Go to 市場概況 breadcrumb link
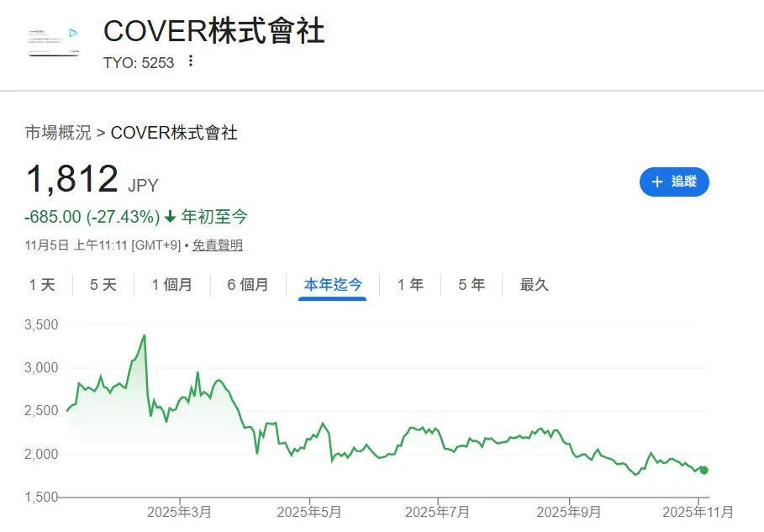The height and width of the screenshot is (532, 764). click(x=57, y=133)
